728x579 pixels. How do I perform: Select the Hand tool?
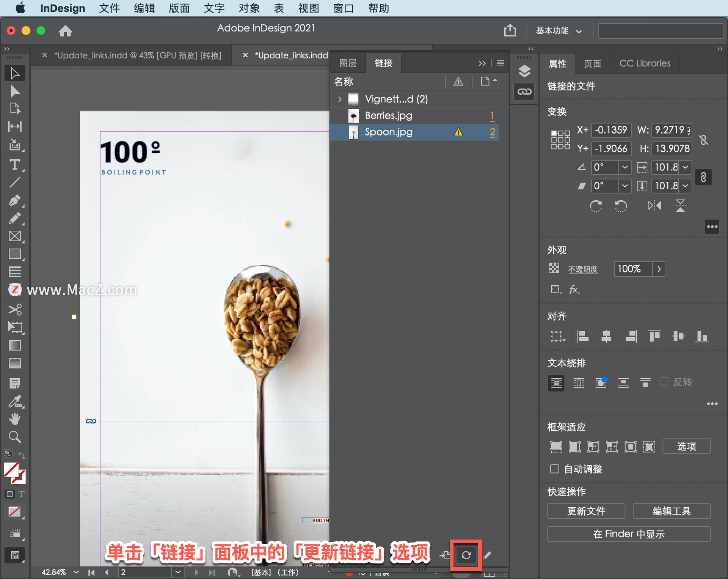[14, 419]
